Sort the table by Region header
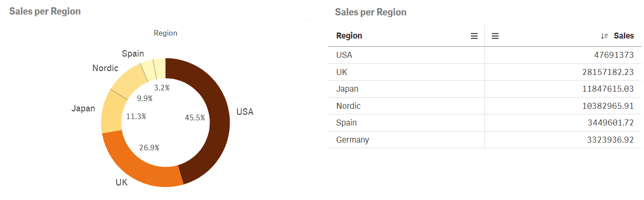Image resolution: width=644 pixels, height=200 pixels. [349, 36]
